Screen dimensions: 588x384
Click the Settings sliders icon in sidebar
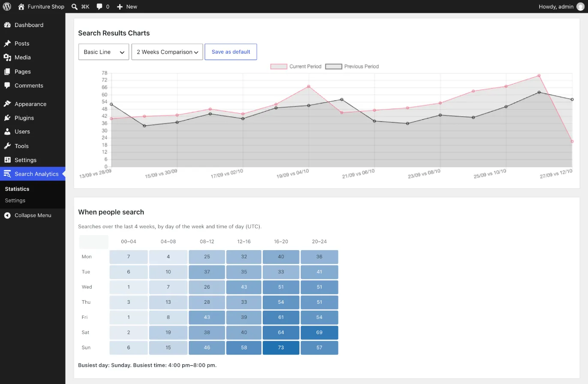point(7,160)
